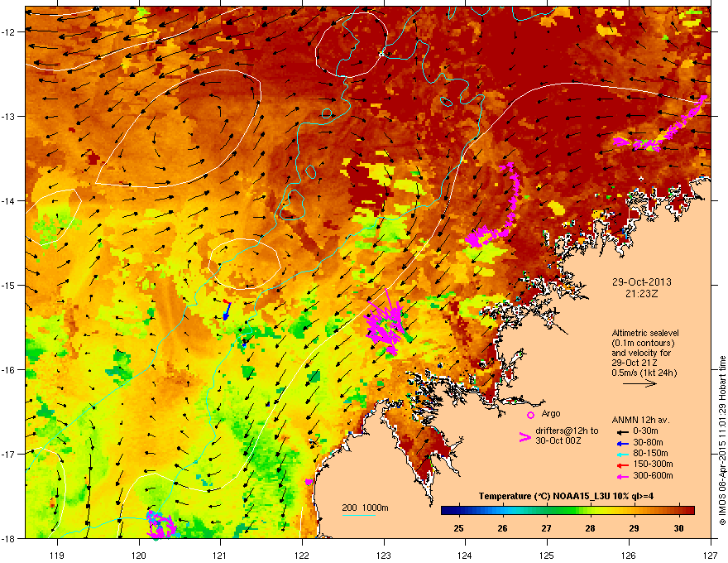Click latitude axis label '-18'

tap(8, 538)
